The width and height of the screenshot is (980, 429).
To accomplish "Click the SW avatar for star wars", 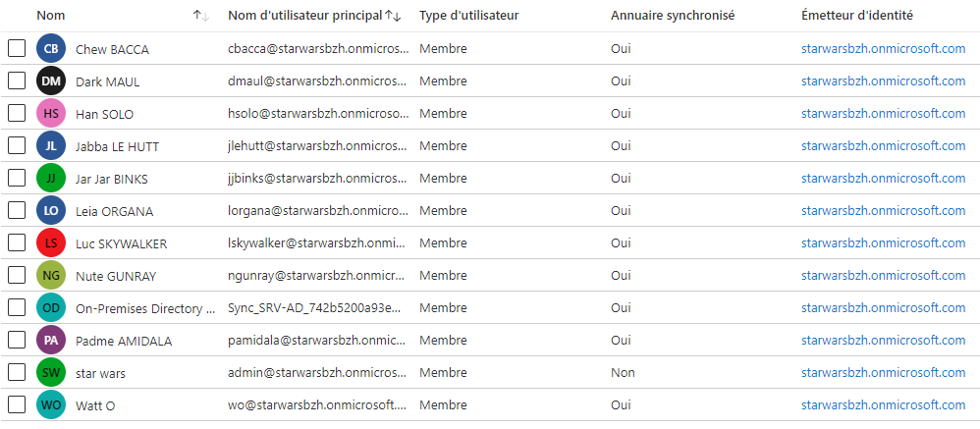I will (51, 373).
